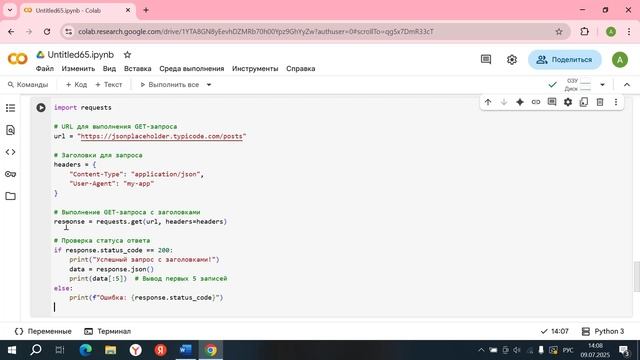Click Python 3 runtime indicator
Image resolution: width=640 pixels, height=360 pixels.
[x=603, y=331]
